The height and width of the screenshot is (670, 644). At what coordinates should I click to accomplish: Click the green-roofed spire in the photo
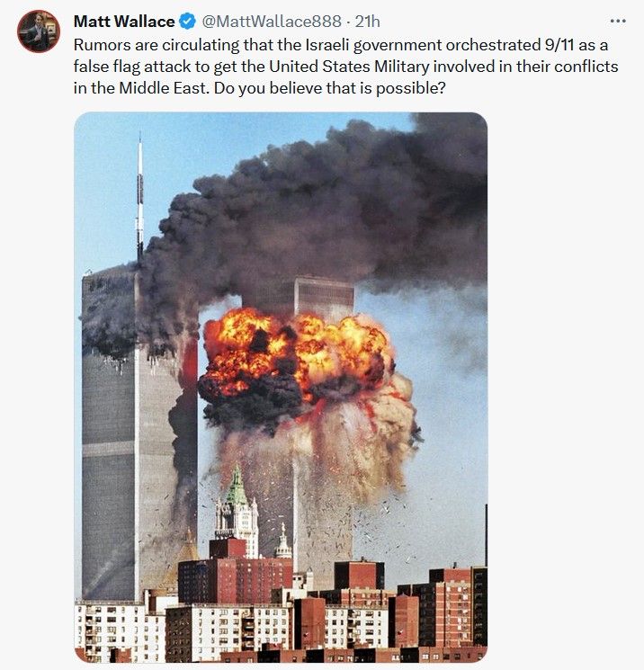click(236, 487)
